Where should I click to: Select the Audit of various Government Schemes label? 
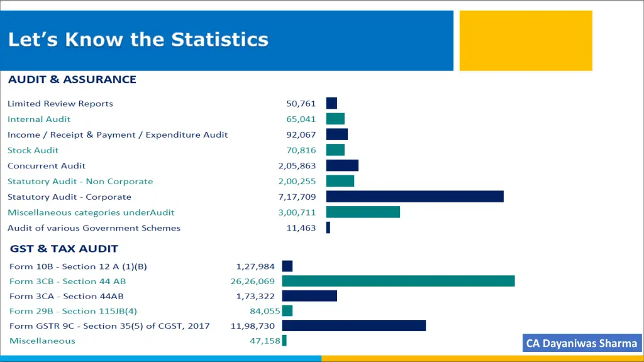pyautogui.click(x=94, y=228)
